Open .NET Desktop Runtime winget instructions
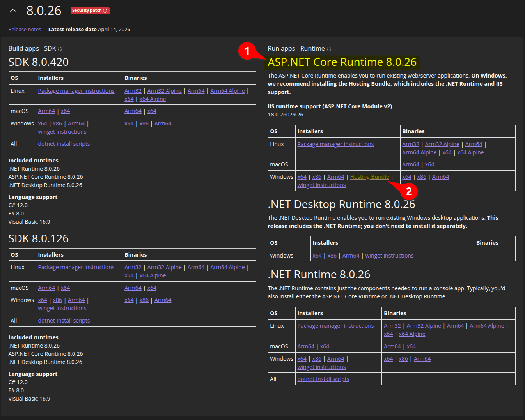The width and height of the screenshot is (525, 420). pos(389,256)
